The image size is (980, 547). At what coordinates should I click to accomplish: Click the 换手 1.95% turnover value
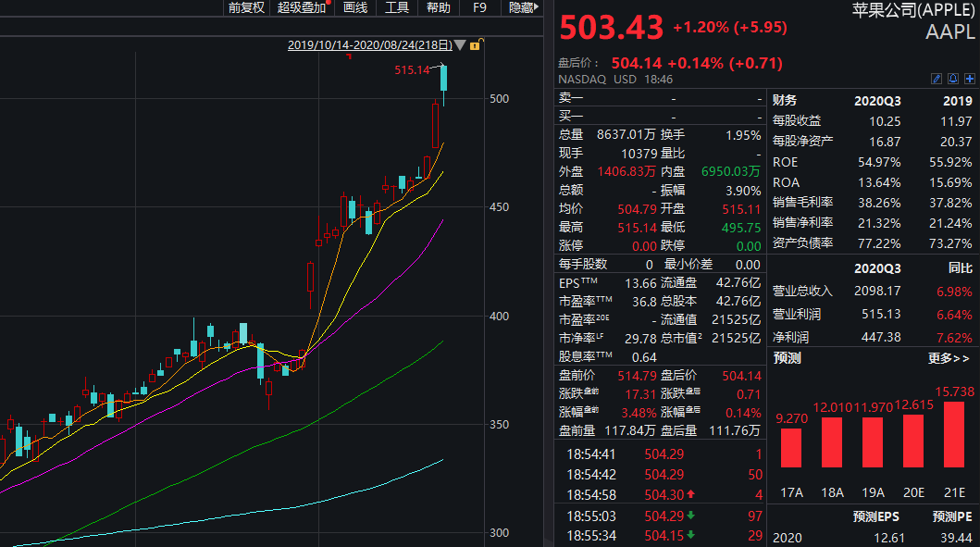743,135
